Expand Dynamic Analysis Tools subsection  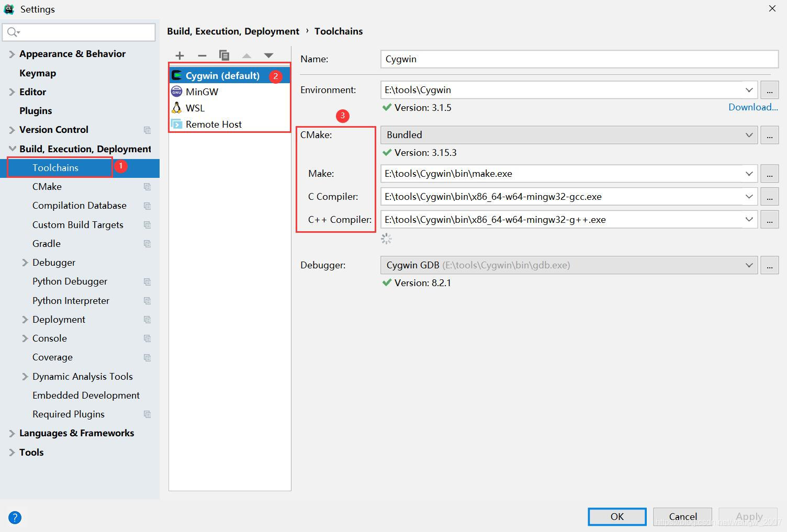(25, 377)
